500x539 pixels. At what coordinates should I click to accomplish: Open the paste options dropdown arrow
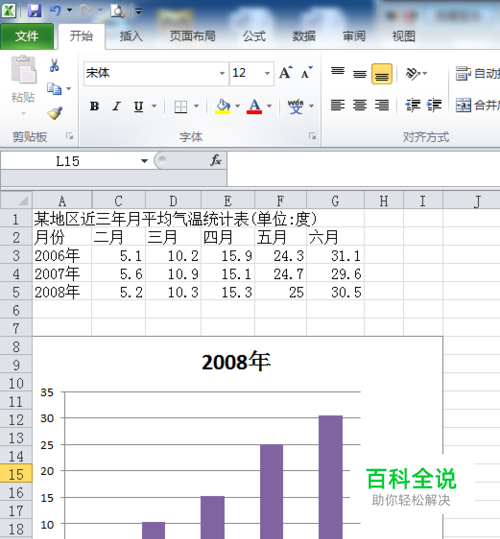(23, 113)
